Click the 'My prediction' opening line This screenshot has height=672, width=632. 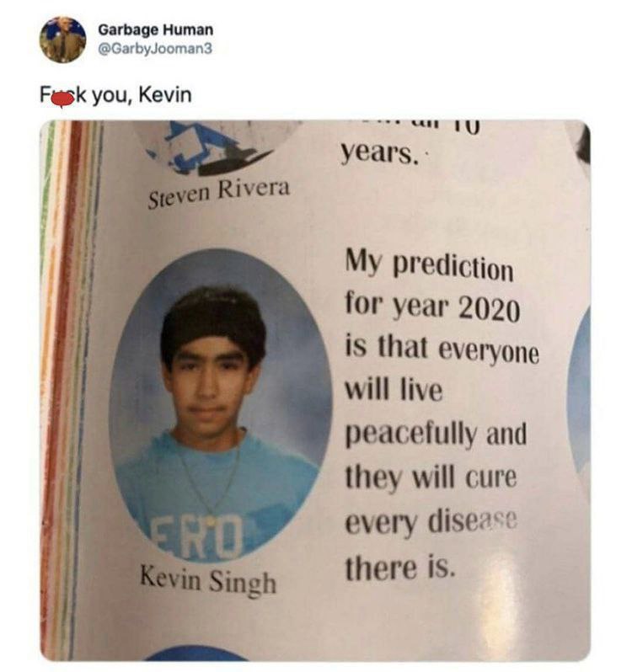click(429, 267)
